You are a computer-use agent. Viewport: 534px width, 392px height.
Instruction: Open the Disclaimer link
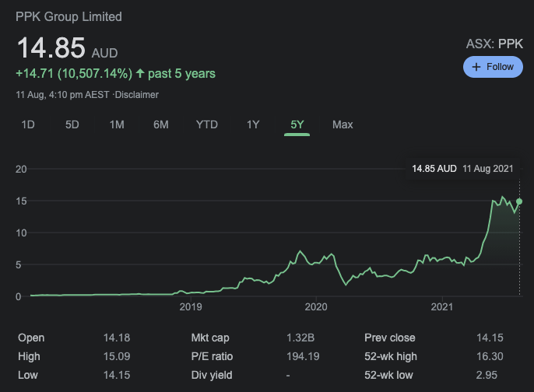point(136,95)
